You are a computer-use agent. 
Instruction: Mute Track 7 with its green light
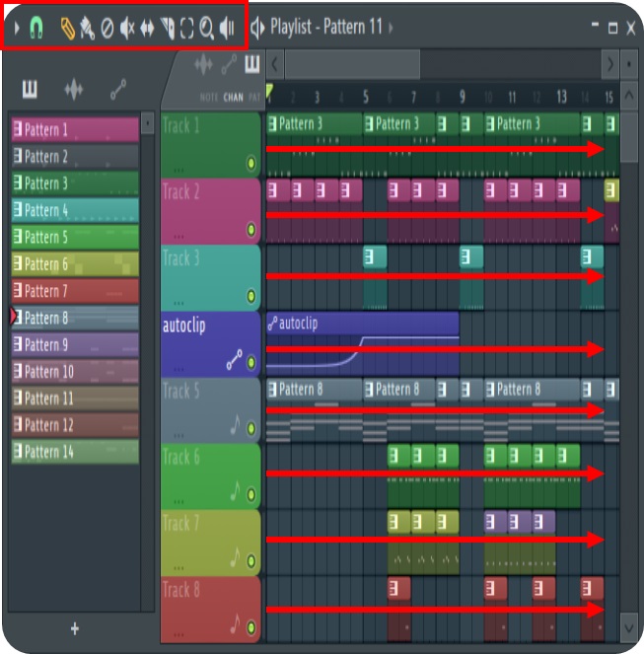pos(251,561)
